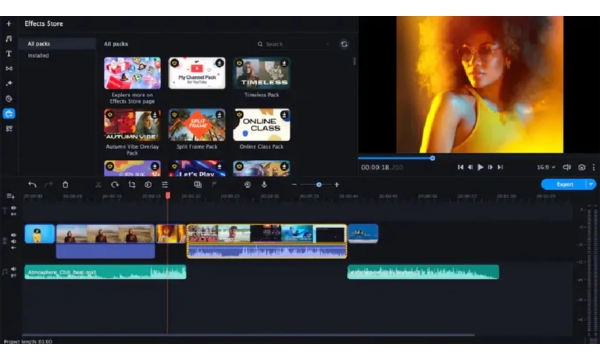
Task: Select the yellow-outlined selected video clip
Action: 267,241
